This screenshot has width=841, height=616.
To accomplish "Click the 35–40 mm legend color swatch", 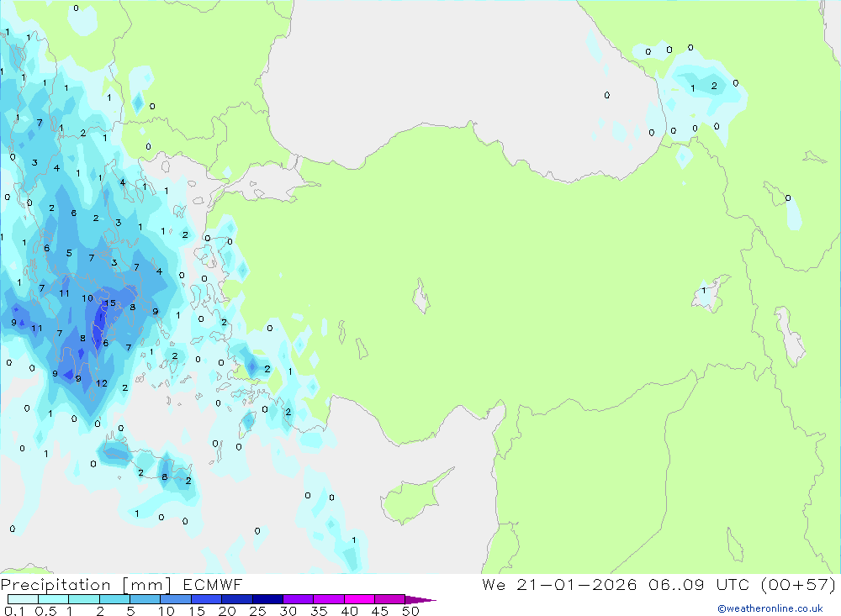I will coord(328,599).
